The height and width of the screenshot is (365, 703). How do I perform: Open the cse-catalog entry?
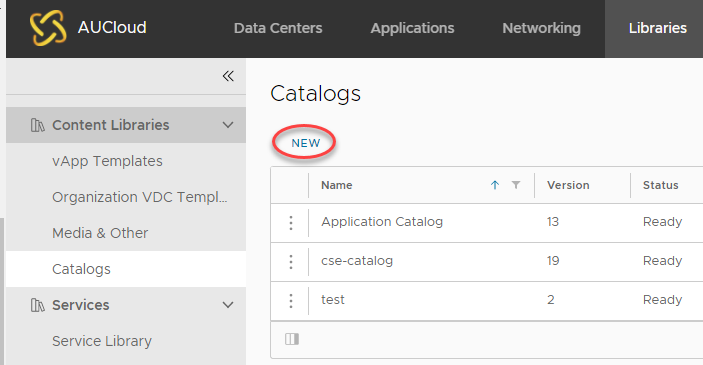coord(357,261)
